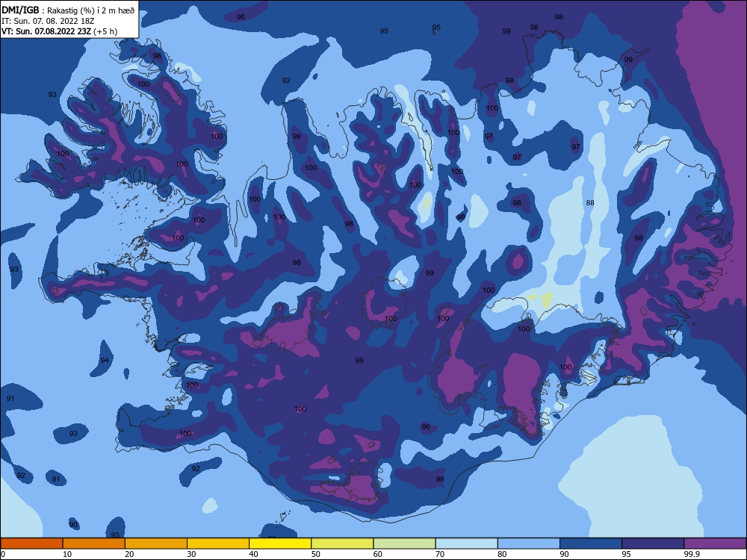Click the orange 10–20 legend swatch
This screenshot has width=747, height=560.
94,544
